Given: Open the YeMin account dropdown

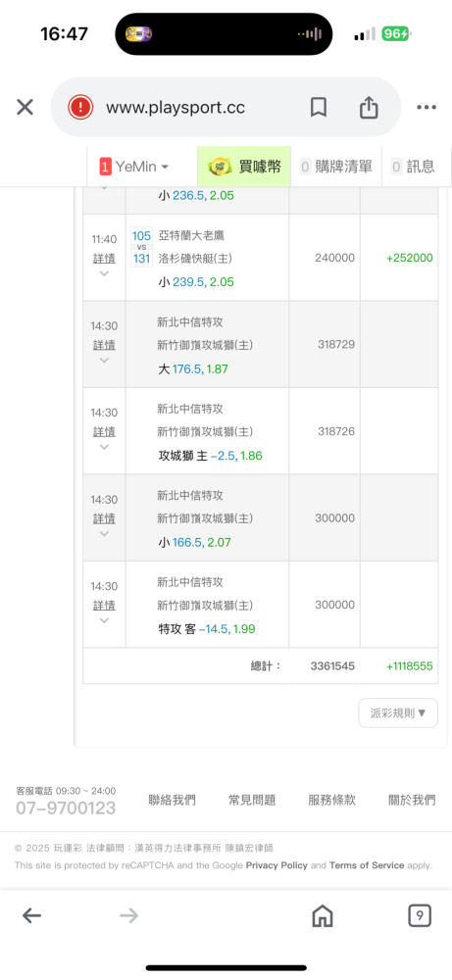Looking at the screenshot, I should 135,167.
